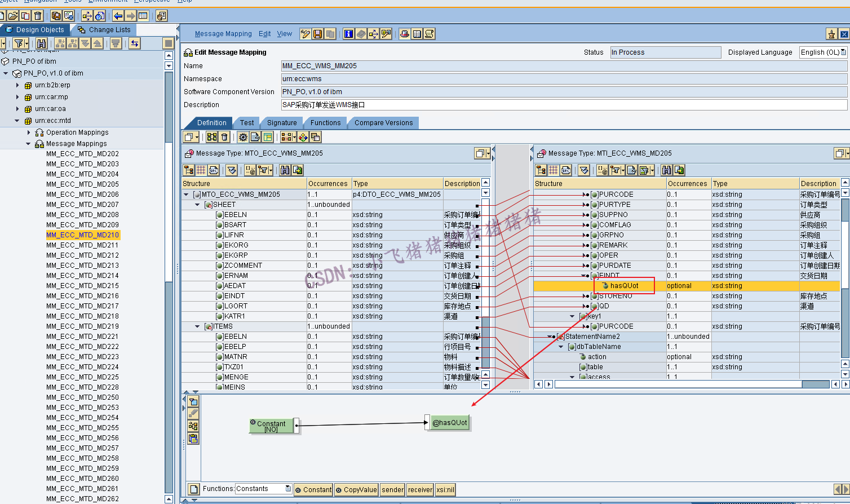This screenshot has height=504, width=850.
Task: Click the Search binoculars icon above source structure
Action: coord(286,170)
